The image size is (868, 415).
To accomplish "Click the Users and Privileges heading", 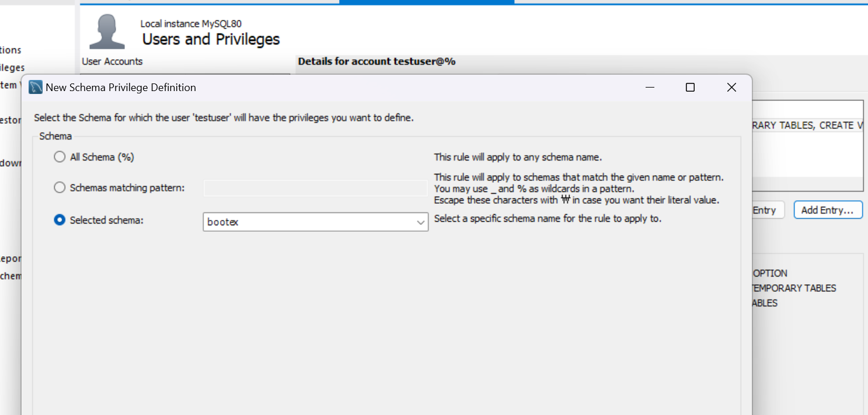I will pyautogui.click(x=211, y=39).
